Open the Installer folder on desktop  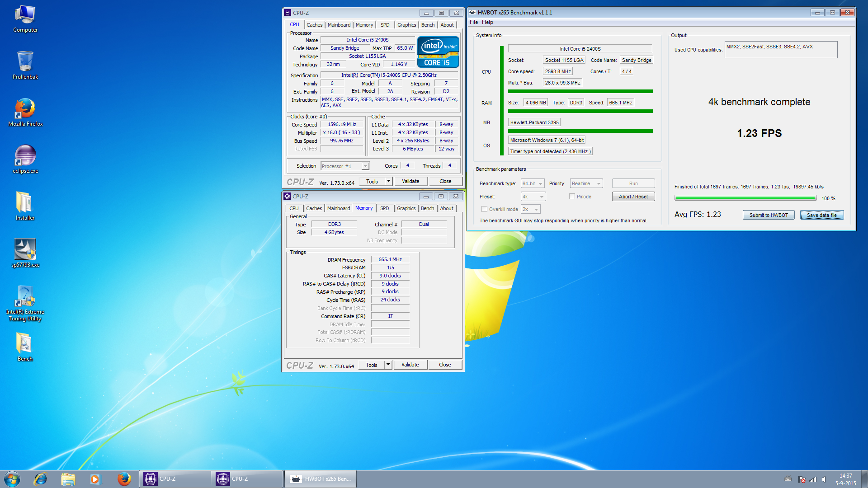25,206
